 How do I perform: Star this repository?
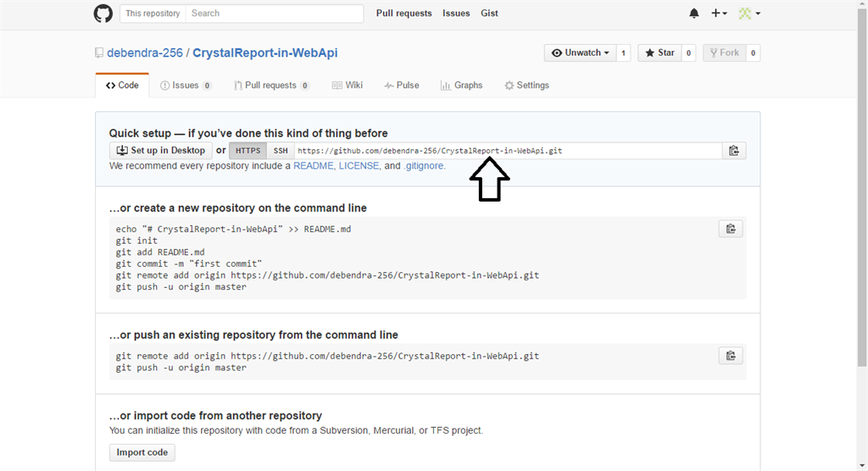click(x=659, y=53)
